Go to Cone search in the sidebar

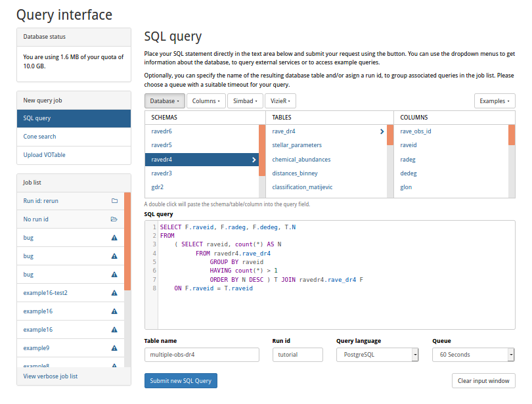click(39, 137)
